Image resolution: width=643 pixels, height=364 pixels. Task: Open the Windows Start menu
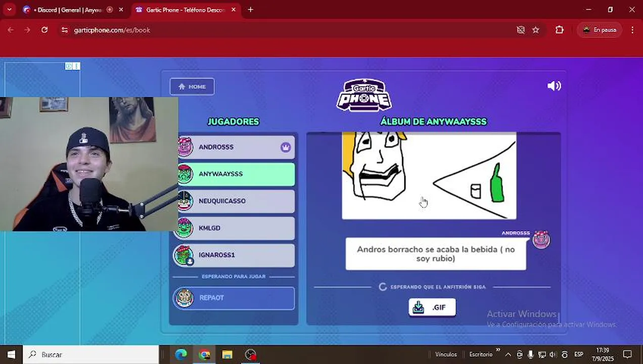pos(11,354)
